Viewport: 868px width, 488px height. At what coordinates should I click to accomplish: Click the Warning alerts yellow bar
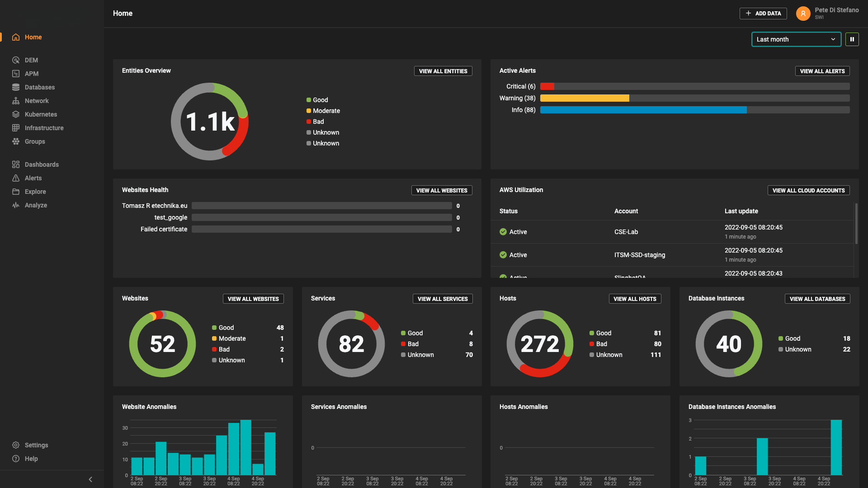coord(584,98)
